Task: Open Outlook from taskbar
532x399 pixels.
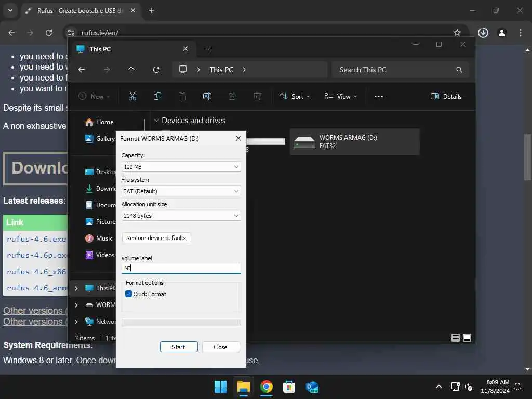Action: point(312,387)
